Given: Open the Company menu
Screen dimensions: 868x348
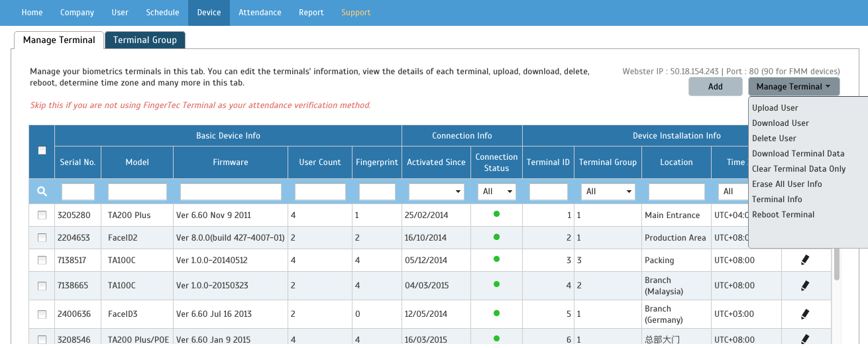Looking at the screenshot, I should [x=77, y=13].
